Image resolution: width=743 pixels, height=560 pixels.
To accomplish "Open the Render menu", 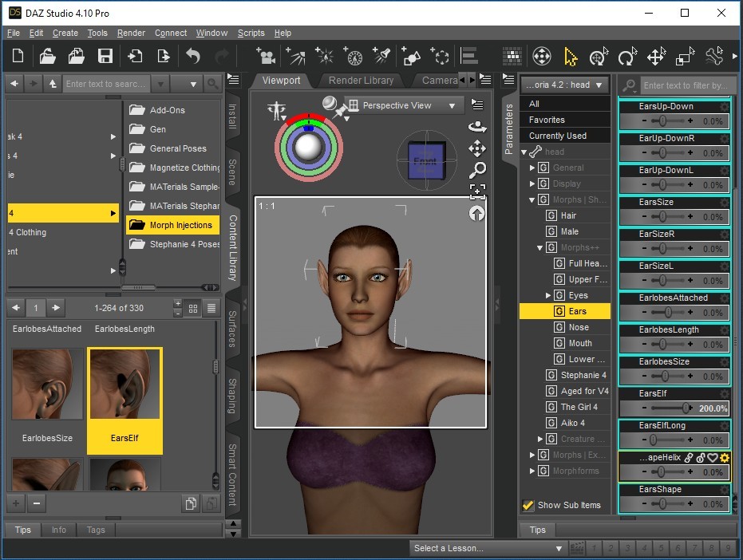I will tap(131, 33).
